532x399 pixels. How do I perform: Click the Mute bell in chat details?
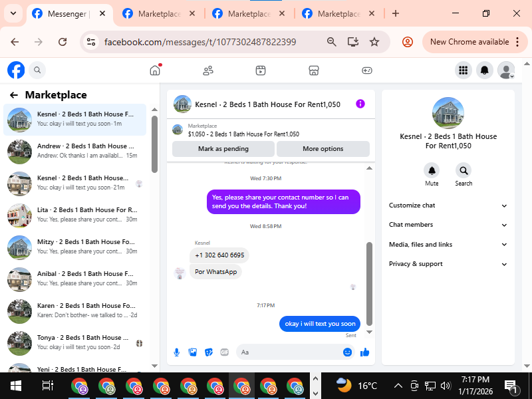[x=432, y=170]
